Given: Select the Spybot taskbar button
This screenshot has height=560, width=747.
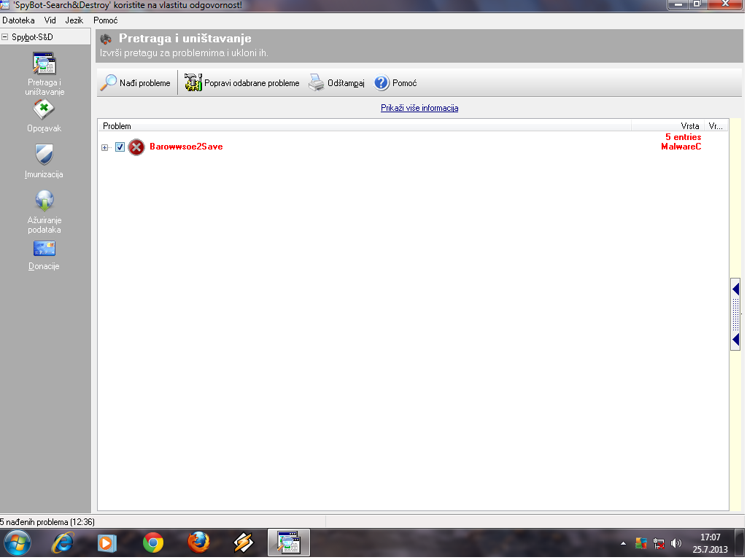Looking at the screenshot, I should point(289,542).
